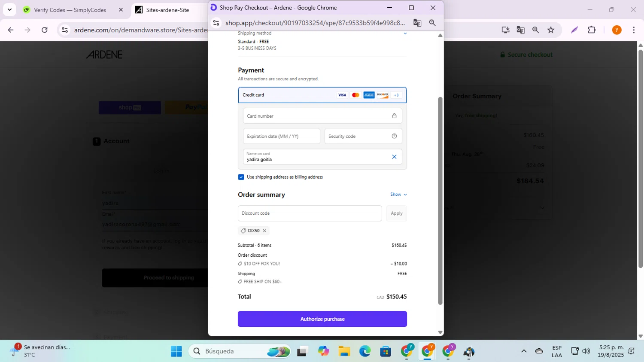
Task: Reload the Ardene page
Action: point(44,30)
